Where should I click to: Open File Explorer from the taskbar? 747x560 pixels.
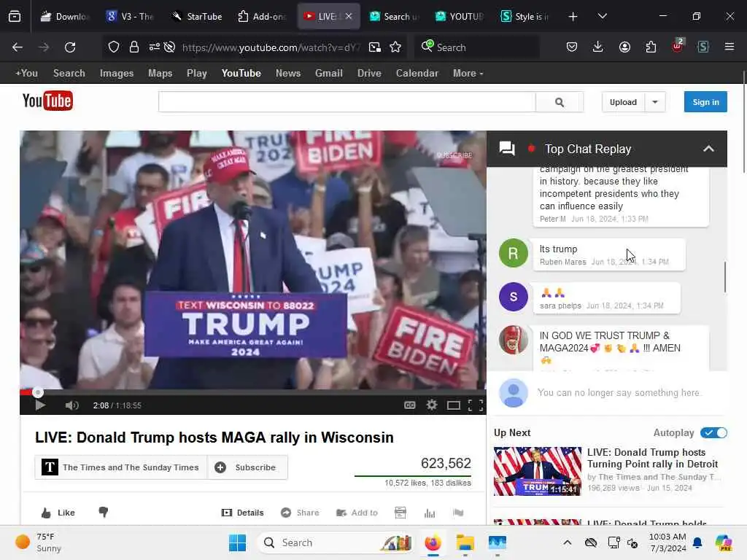pos(465,542)
